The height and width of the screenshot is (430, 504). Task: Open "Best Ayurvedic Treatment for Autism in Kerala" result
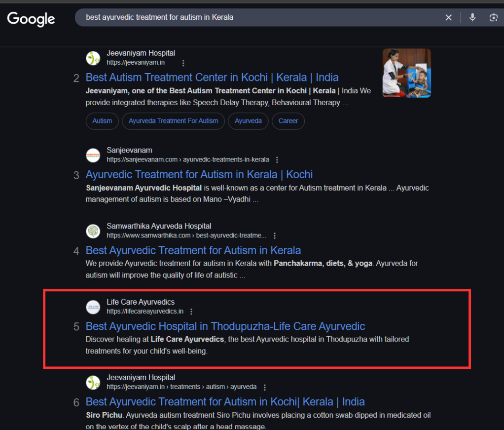point(193,250)
